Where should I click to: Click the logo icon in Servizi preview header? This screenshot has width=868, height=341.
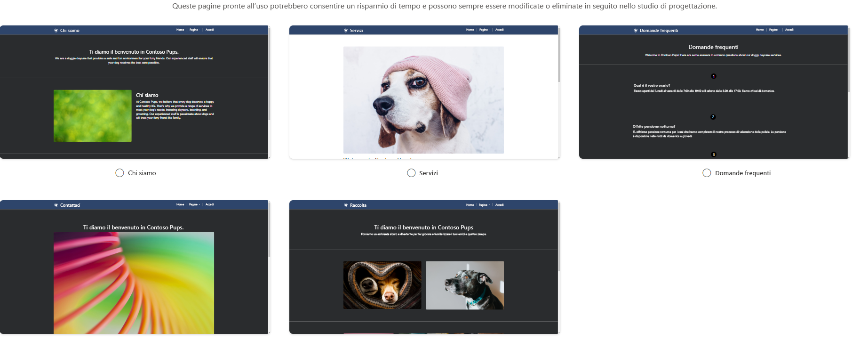346,30
